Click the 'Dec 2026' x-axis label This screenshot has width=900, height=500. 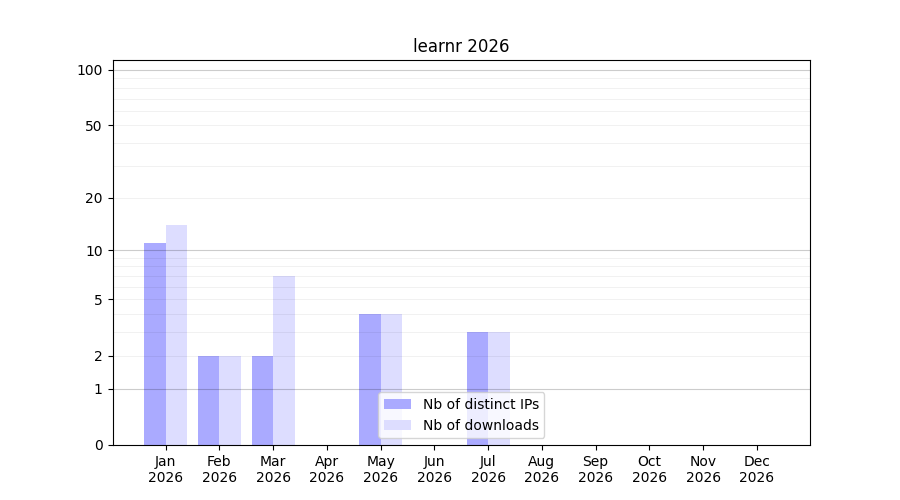tap(757, 470)
